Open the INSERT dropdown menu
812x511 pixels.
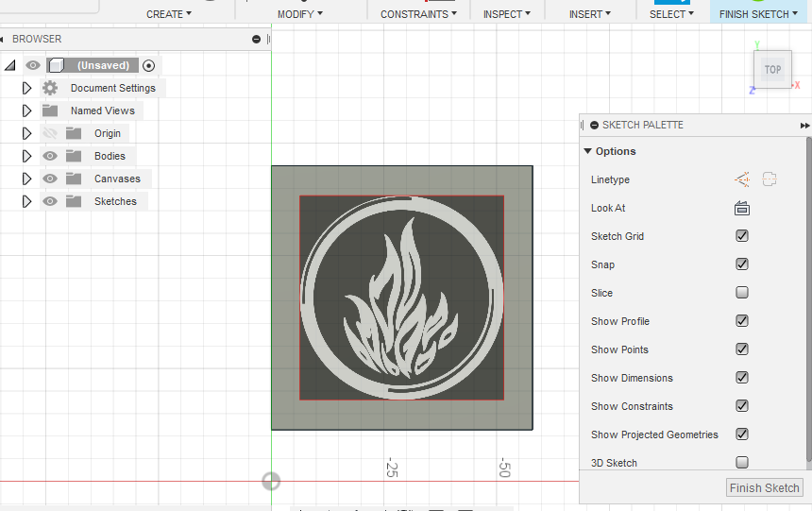tap(590, 14)
